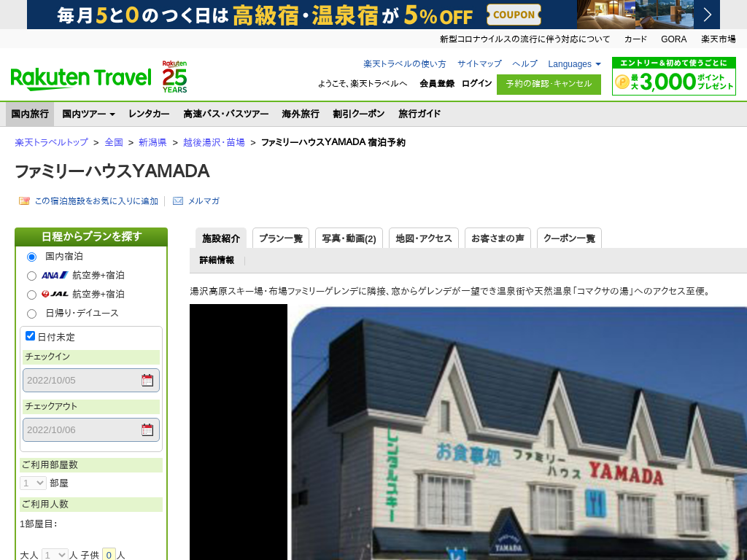
Task: Switch to the プラン一覧 tab
Action: pos(281,238)
